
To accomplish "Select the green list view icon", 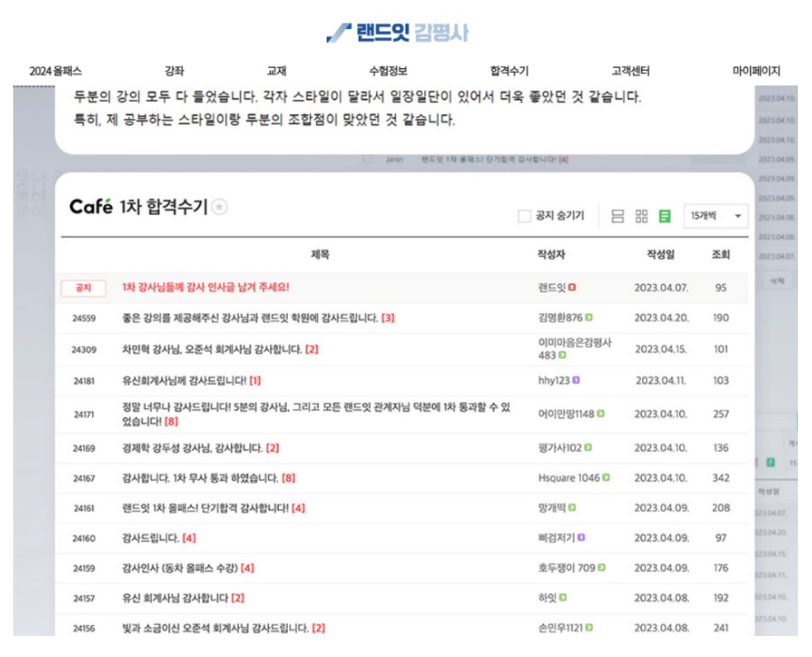I will (665, 216).
